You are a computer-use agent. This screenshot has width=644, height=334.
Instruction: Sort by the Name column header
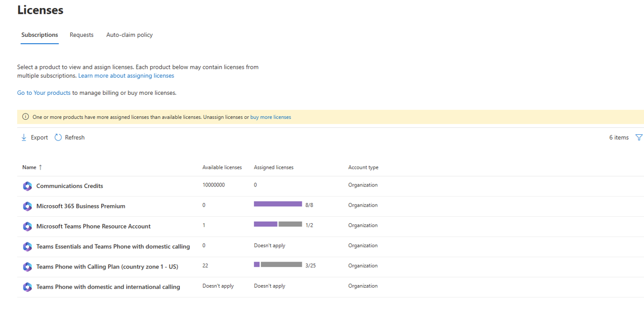[x=29, y=167]
